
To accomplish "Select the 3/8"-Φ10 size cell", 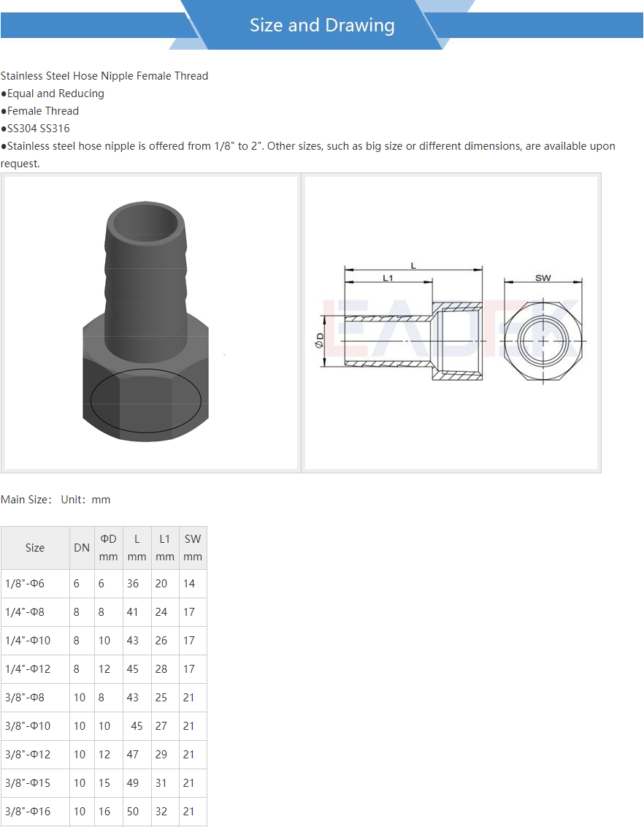I will (35, 725).
